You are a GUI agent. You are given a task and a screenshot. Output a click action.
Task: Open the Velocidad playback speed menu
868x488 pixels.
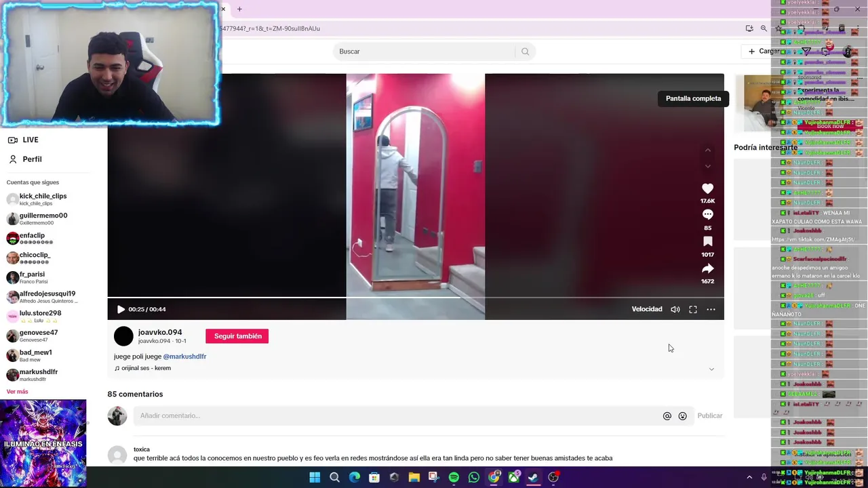pyautogui.click(x=647, y=309)
